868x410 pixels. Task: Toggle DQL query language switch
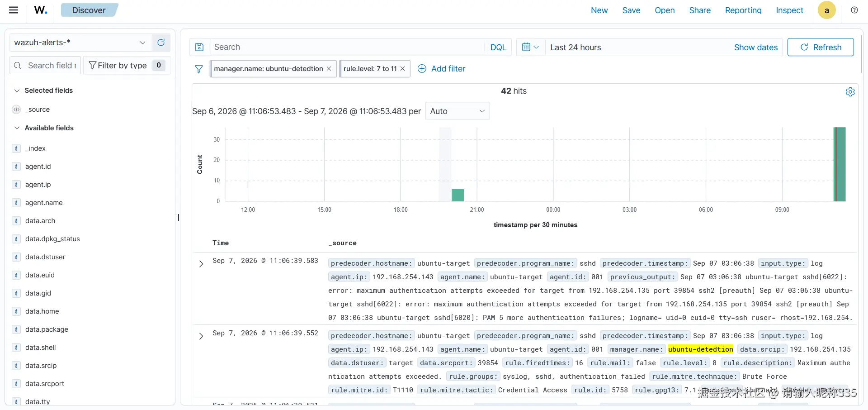click(498, 47)
